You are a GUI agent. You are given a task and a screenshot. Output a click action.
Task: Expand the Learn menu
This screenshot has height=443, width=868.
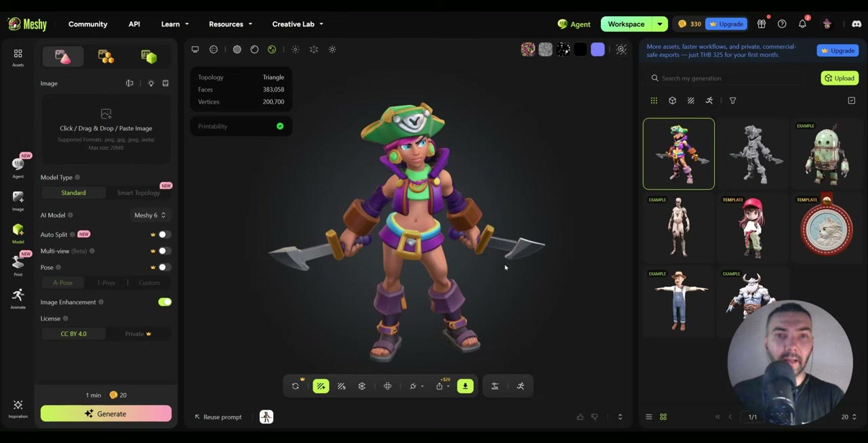point(175,24)
